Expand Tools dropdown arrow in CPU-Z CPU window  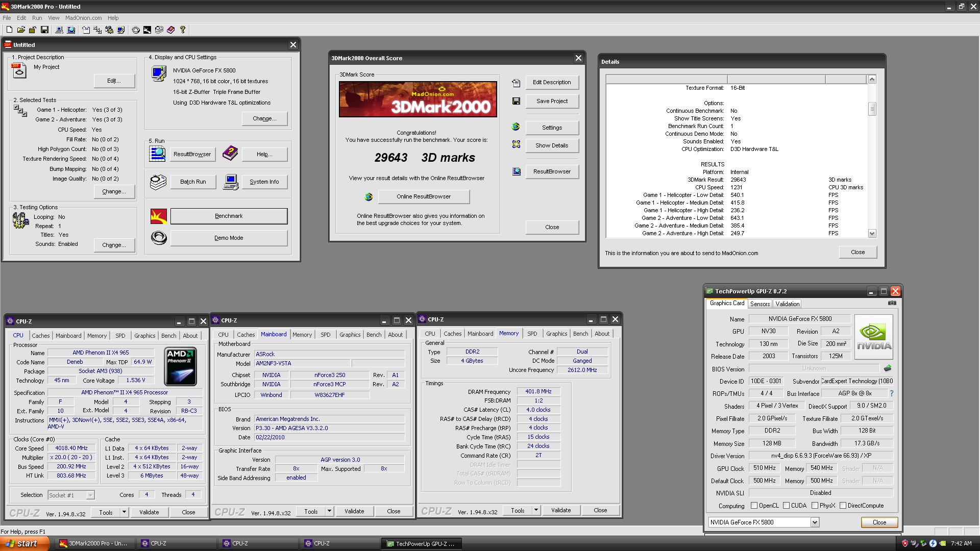pos(124,512)
